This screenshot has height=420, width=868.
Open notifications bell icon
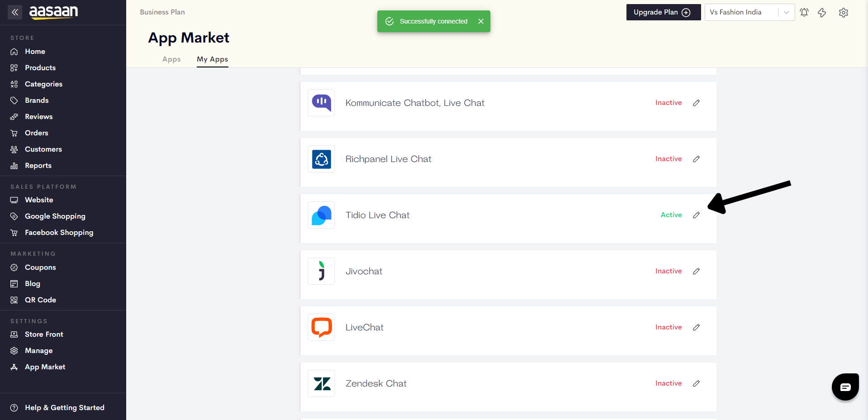[804, 12]
